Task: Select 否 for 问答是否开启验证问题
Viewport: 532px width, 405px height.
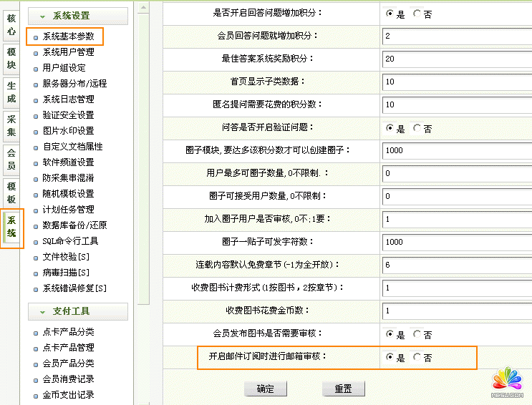Action: [417, 130]
